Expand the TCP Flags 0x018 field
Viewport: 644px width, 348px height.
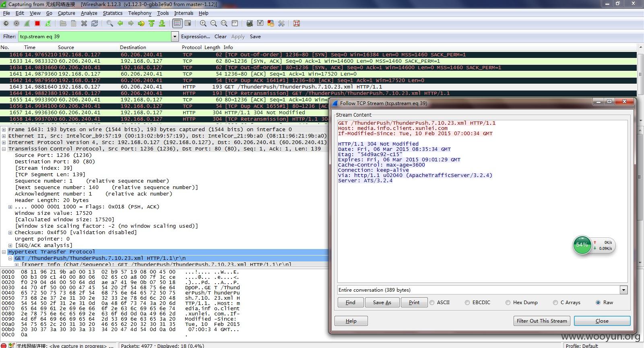coord(10,207)
